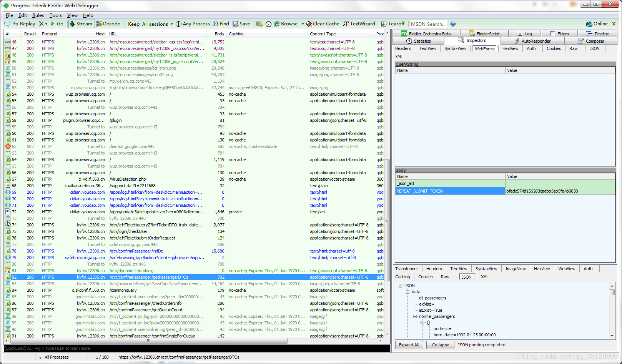Open the Composer tab
Image resolution: width=622 pixels, height=364 pixels.
pos(591,41)
